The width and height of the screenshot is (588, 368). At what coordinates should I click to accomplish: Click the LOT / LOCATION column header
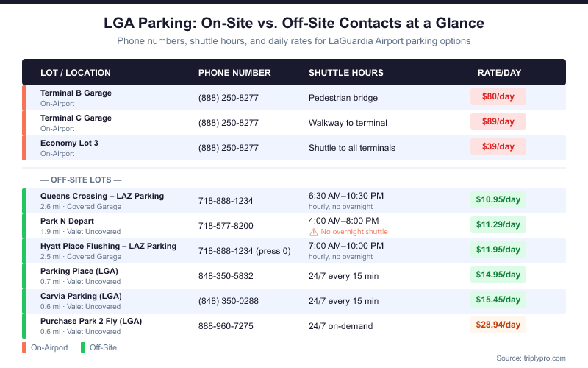76,73
